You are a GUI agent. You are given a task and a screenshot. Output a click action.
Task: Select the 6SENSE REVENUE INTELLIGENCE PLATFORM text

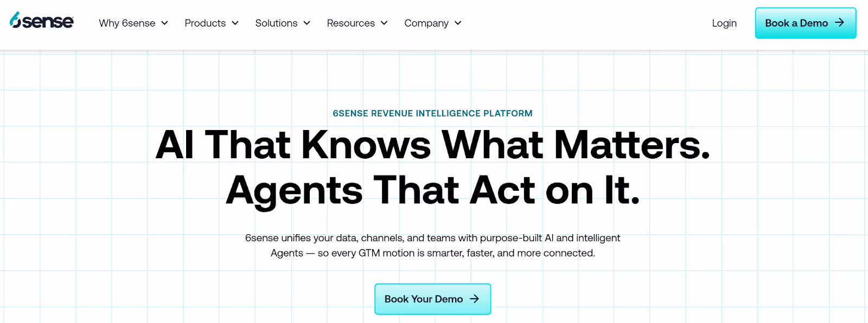pos(432,113)
